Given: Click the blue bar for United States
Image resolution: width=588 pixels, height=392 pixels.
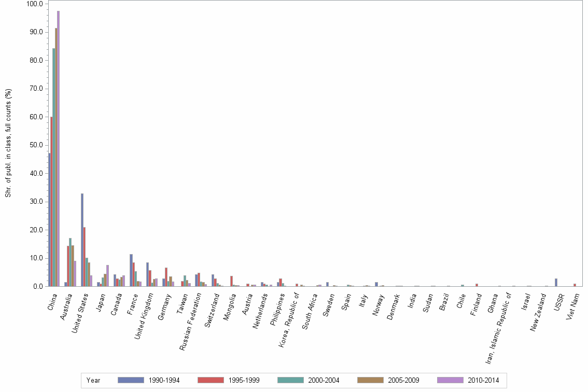Looking at the screenshot, I should click(82, 239).
